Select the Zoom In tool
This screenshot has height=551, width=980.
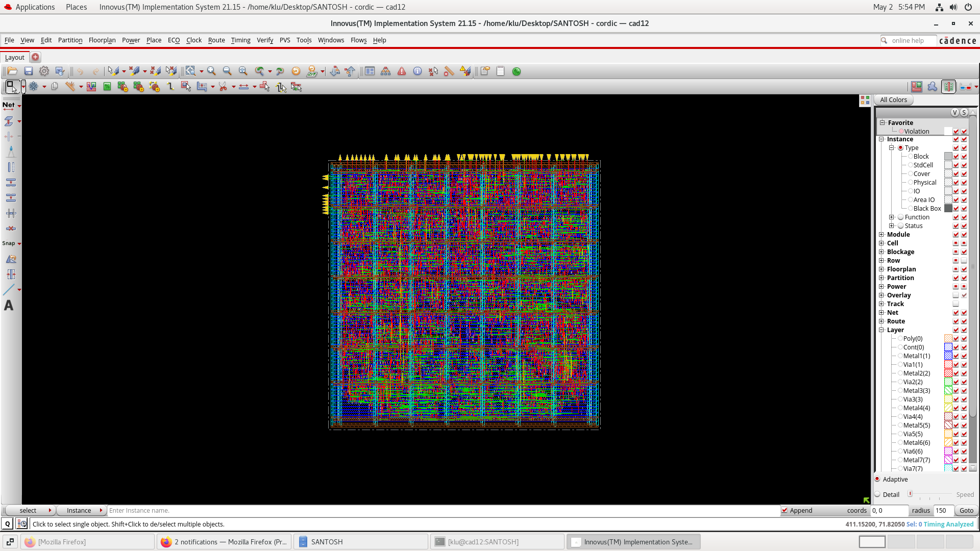211,71
